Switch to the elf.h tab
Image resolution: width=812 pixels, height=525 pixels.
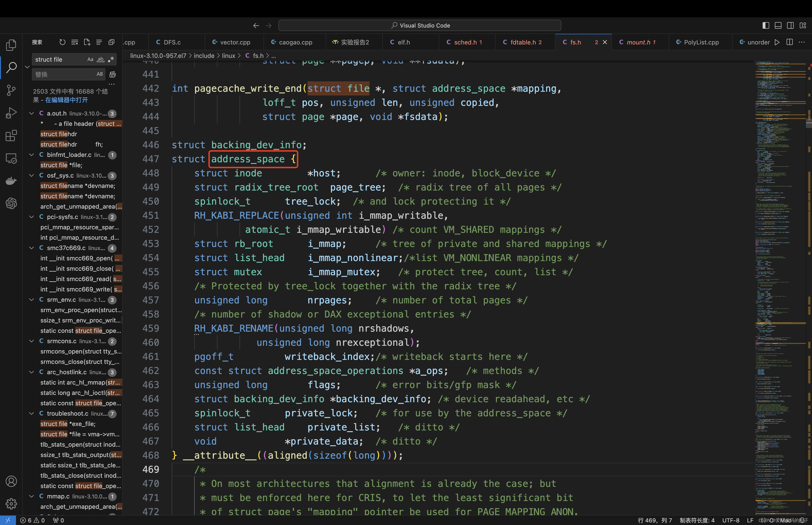(x=411, y=42)
